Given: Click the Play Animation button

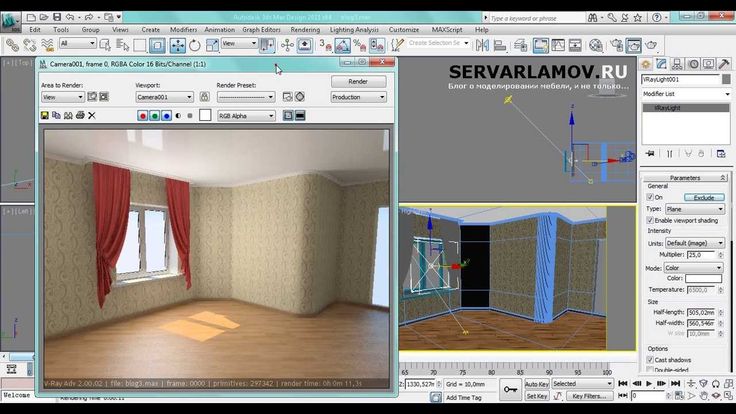Looking at the screenshot, I should pos(649,383).
